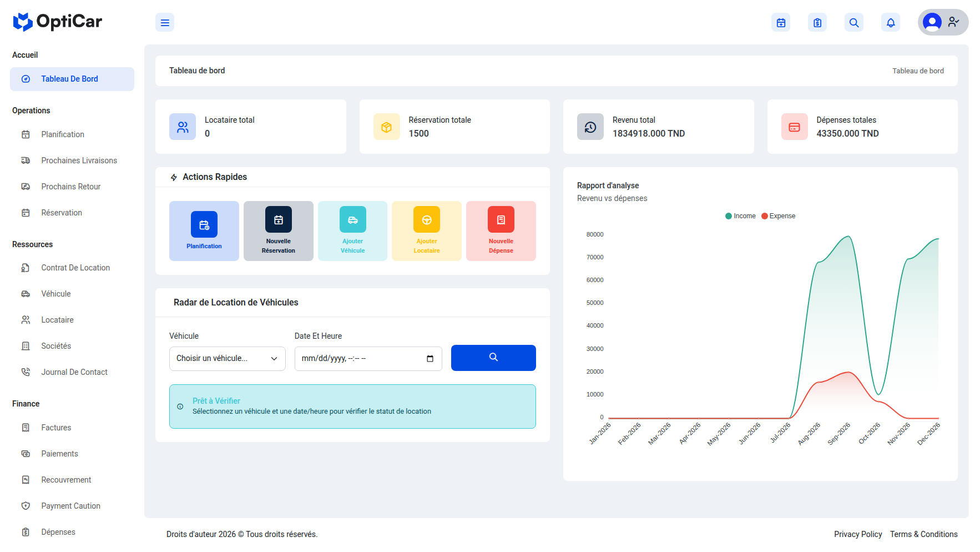This screenshot has width=980, height=552.
Task: Click the Tableau de bord breadcrumb
Action: point(918,71)
